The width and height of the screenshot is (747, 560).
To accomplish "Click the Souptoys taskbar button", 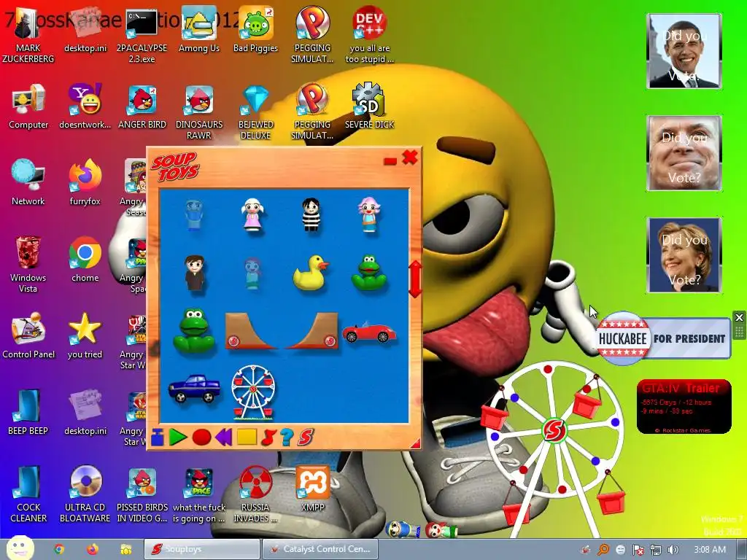I will (202, 549).
